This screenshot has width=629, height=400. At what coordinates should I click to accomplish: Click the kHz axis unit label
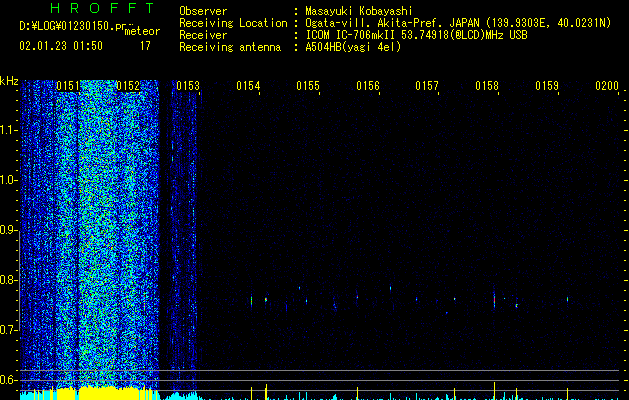click(9, 81)
